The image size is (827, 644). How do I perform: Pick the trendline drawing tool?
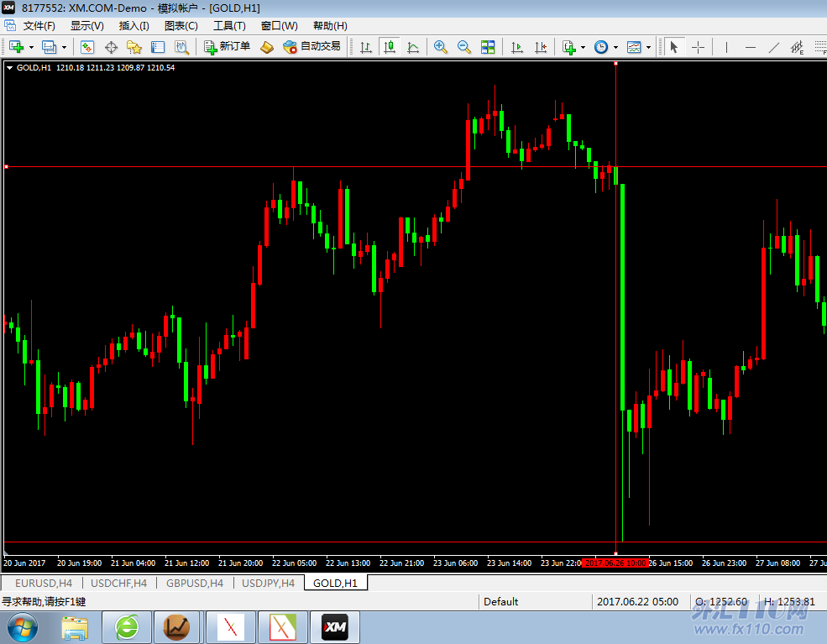[774, 47]
